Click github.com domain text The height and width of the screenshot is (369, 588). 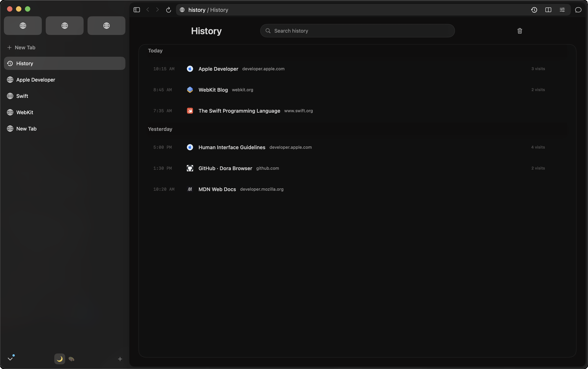[x=267, y=168]
